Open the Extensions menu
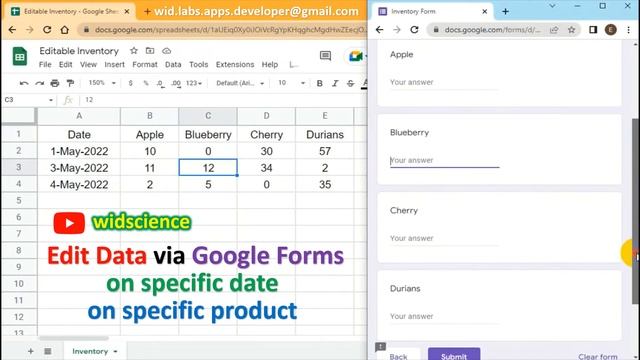This screenshot has height=360, width=640. click(x=235, y=64)
